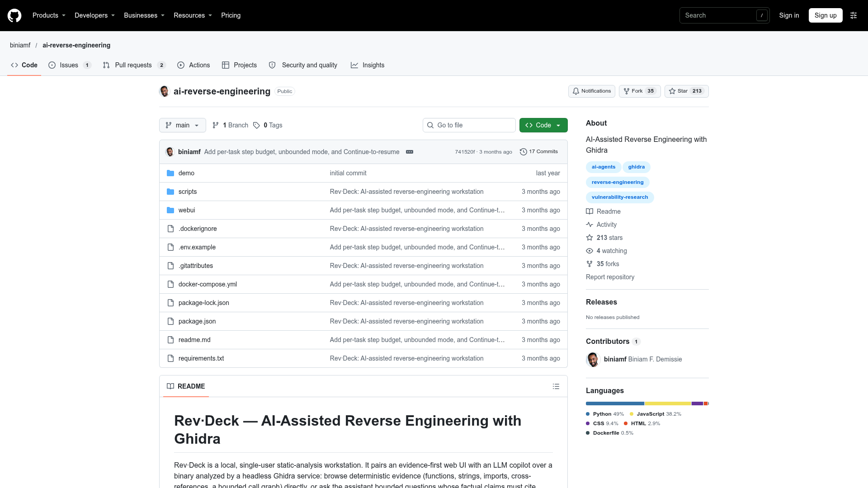The image size is (868, 488).
Task: Click the webui folder icon
Action: tap(170, 210)
